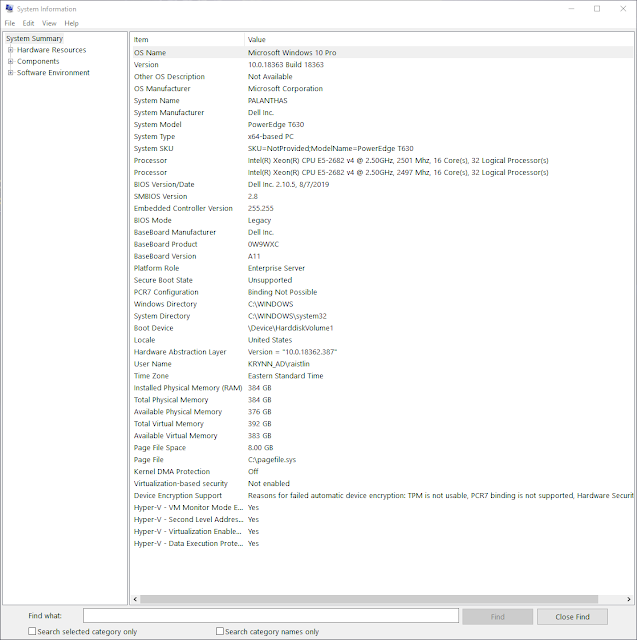The height and width of the screenshot is (640, 637).
Task: Open the File menu
Action: click(9, 23)
